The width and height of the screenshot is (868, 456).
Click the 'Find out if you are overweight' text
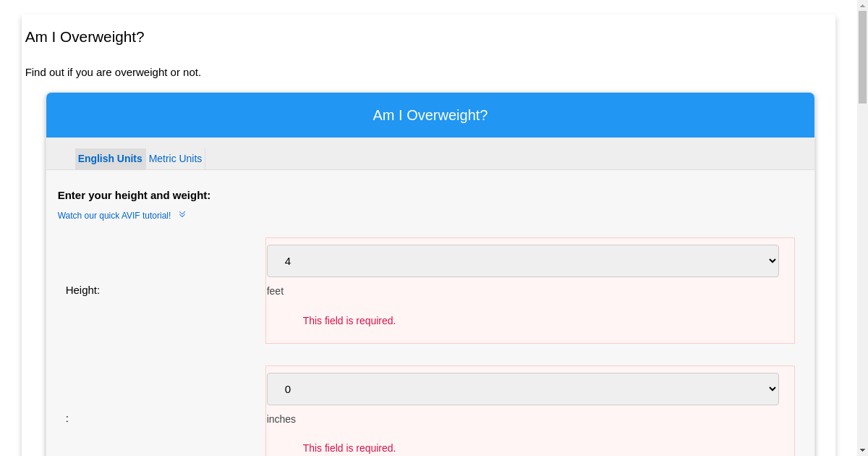(x=113, y=72)
